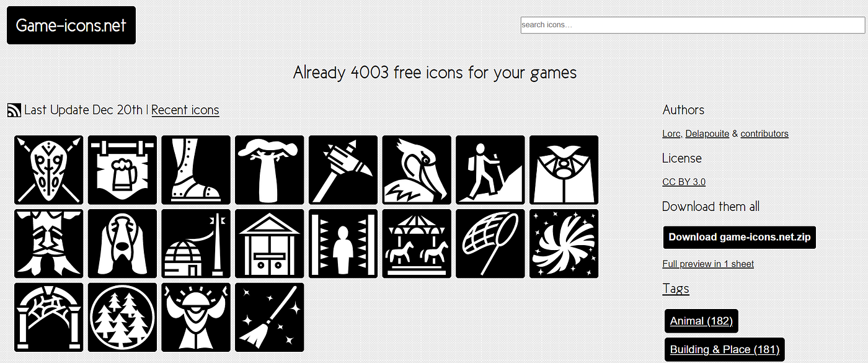
Task: Open the Delapouite author page
Action: tap(707, 133)
